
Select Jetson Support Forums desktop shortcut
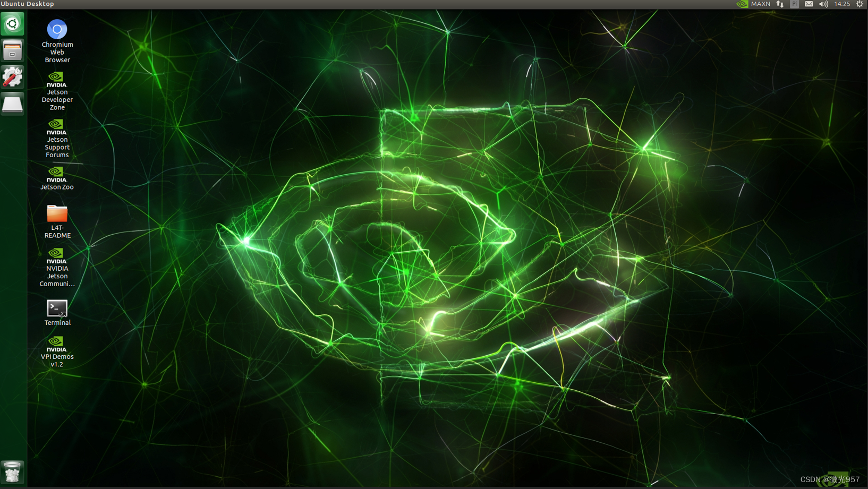pyautogui.click(x=57, y=139)
